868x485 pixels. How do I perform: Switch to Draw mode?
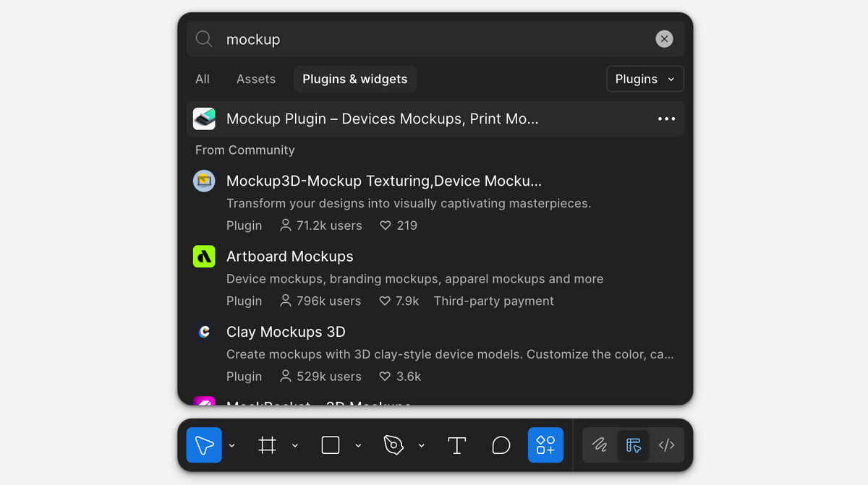[x=600, y=445]
